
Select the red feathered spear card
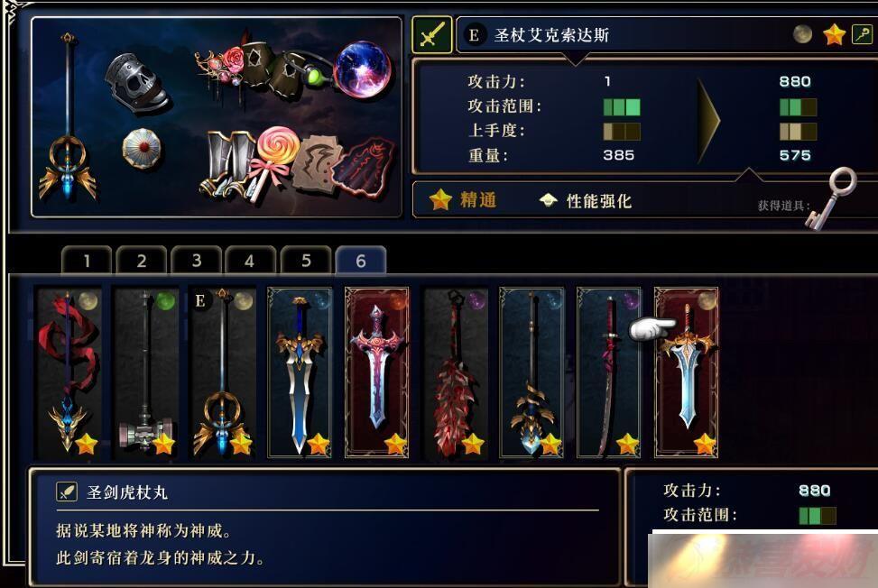pos(455,372)
